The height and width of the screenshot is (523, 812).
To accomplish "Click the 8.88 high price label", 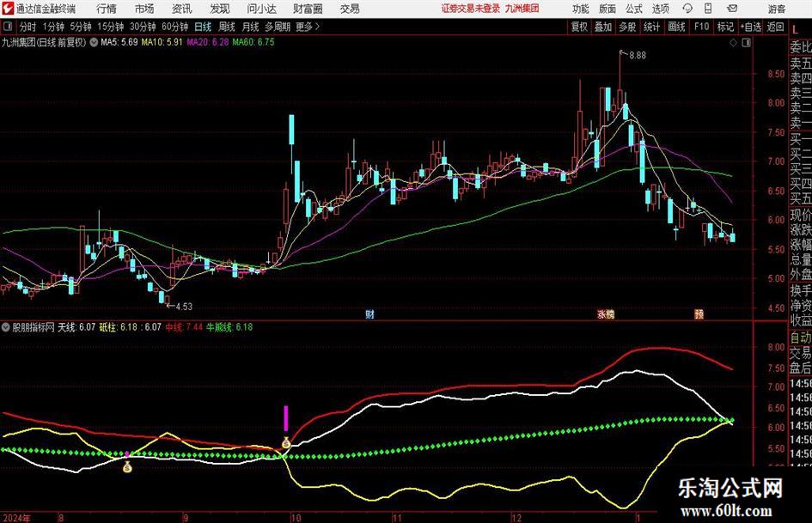I will pos(638,56).
